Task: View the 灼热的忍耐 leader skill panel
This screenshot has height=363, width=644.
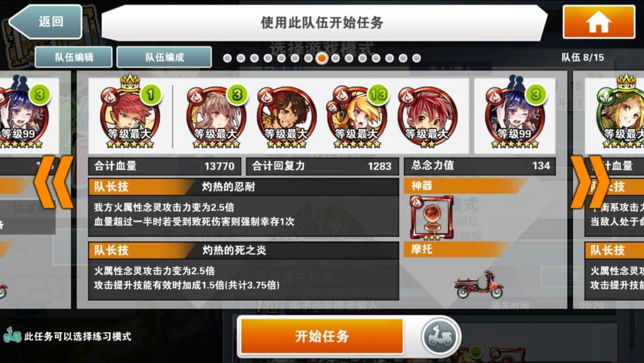Action: (x=243, y=207)
